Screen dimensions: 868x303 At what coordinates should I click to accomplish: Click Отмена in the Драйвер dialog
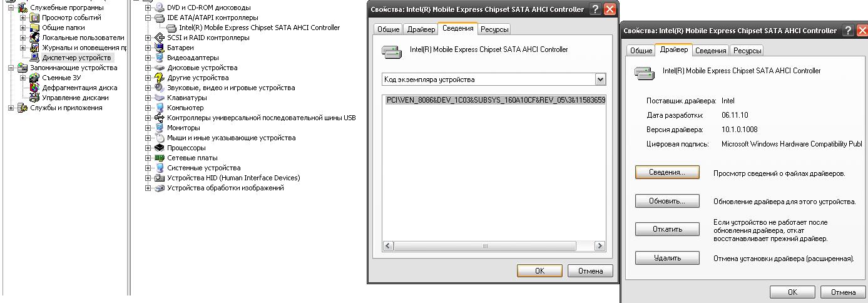(842, 292)
